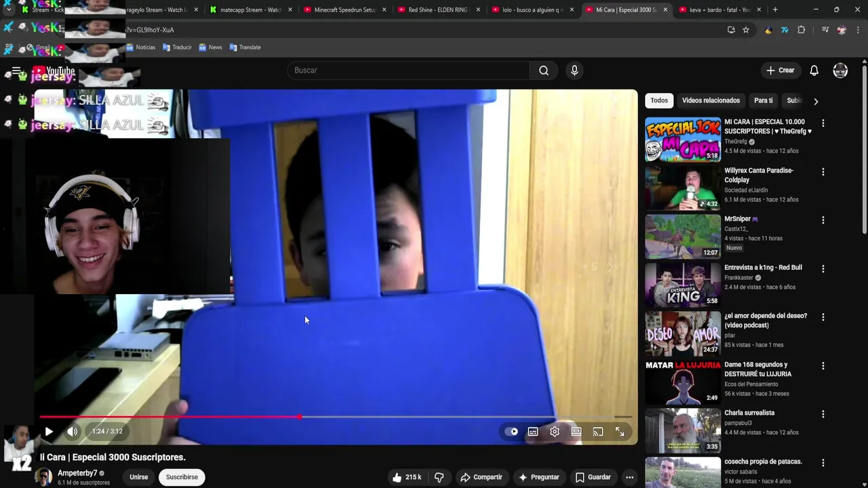The width and height of the screenshot is (868, 488).
Task: Seek on the red video progress bar
Action: point(336,417)
